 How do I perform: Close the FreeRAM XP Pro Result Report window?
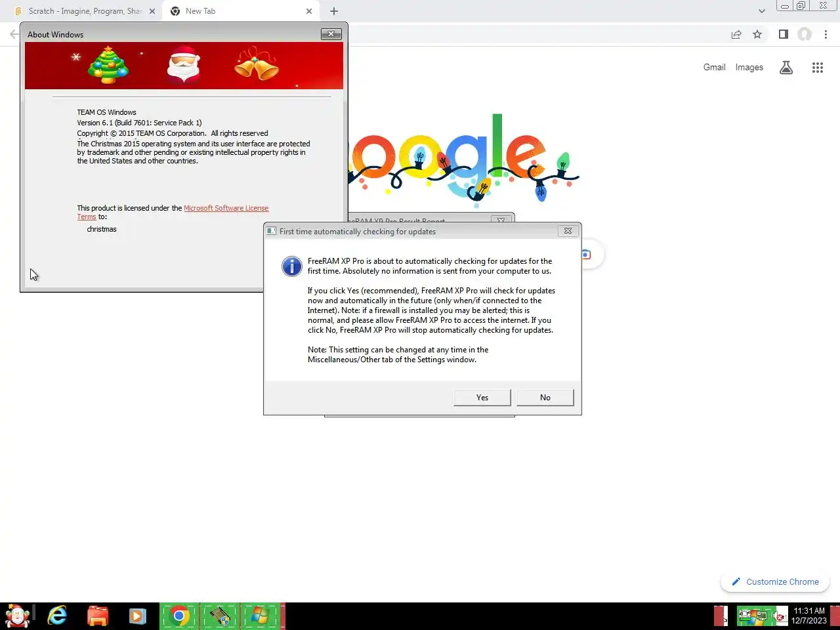tap(501, 220)
